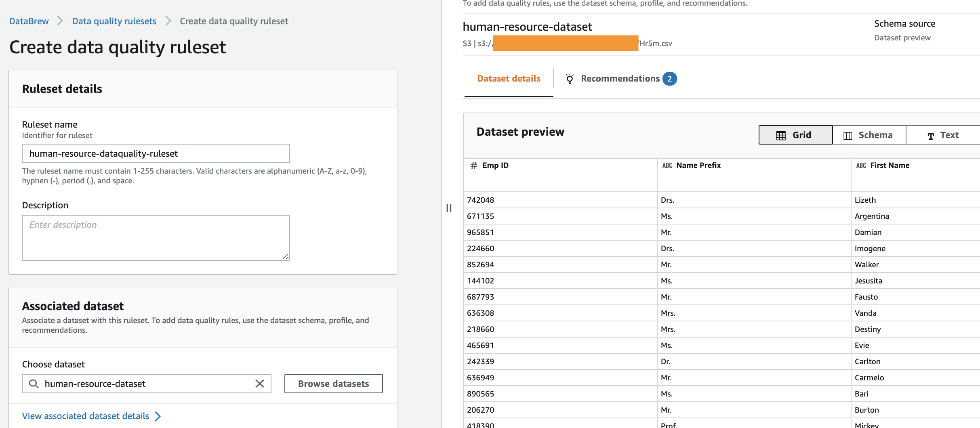The width and height of the screenshot is (980, 428).
Task: Go to Data quality rulesets breadcrumb
Action: (x=114, y=21)
